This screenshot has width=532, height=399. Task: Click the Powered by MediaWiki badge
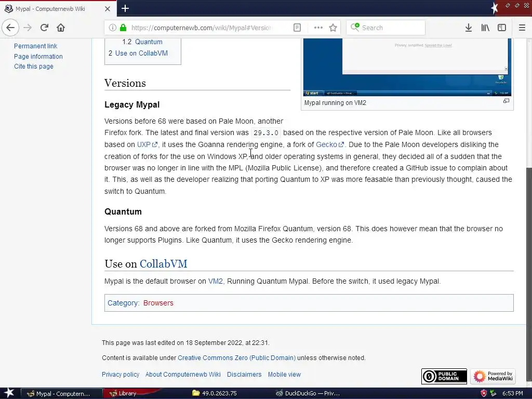click(x=493, y=376)
